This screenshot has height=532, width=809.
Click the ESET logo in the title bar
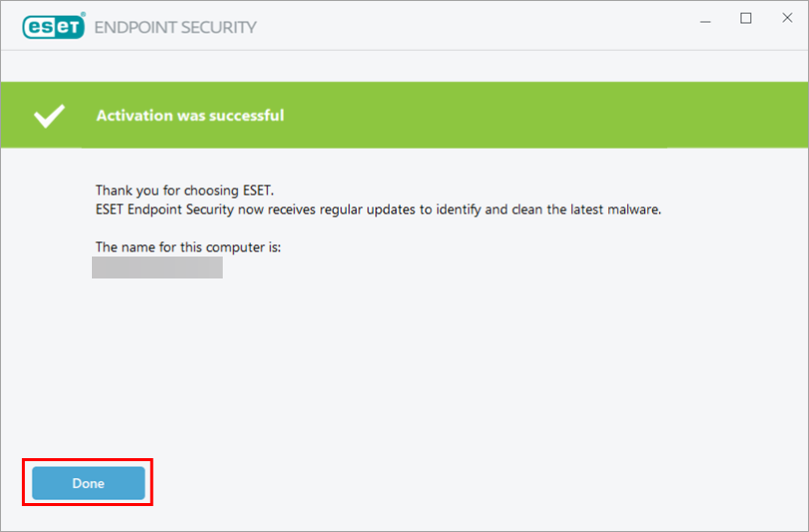click(x=53, y=26)
